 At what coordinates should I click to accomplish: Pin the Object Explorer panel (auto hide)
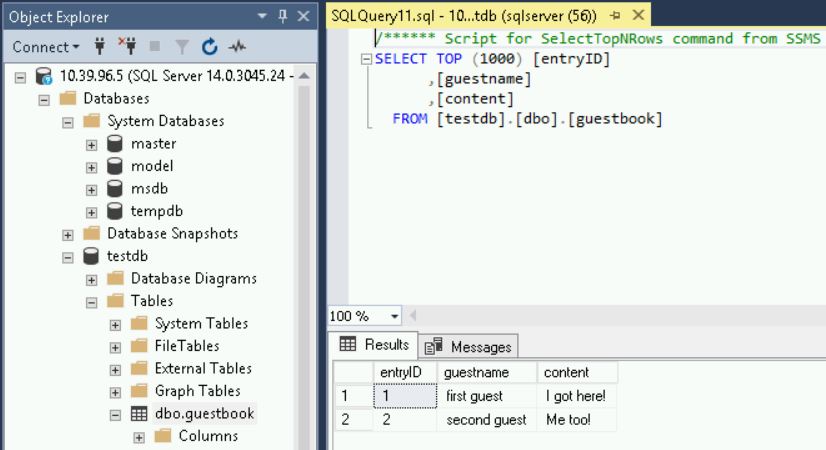pos(282,16)
